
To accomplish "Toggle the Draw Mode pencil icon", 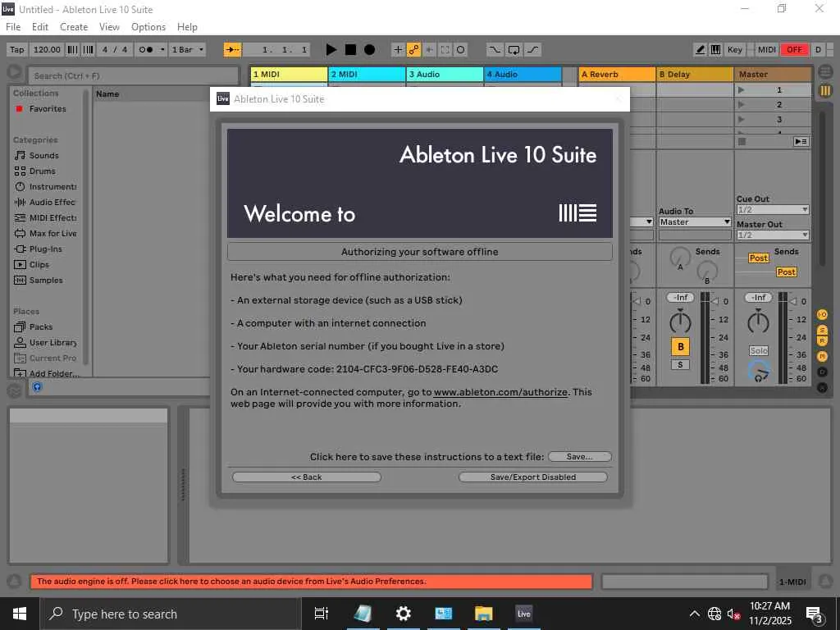I will 701,50.
